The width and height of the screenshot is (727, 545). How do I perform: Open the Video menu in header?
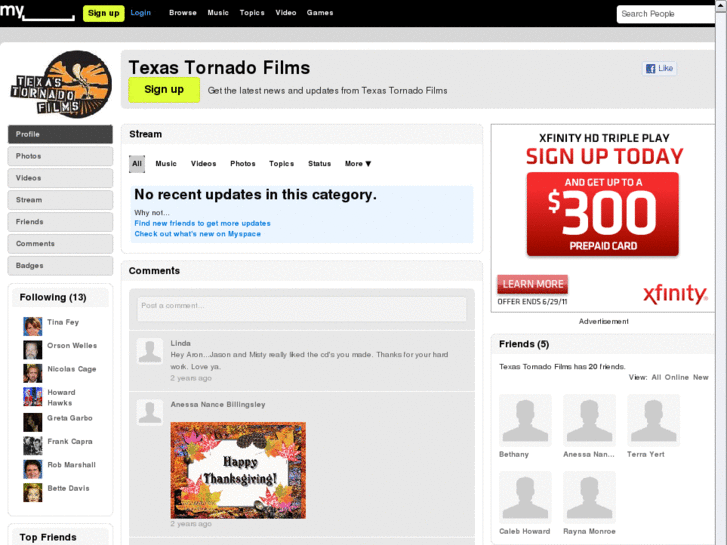click(x=286, y=13)
